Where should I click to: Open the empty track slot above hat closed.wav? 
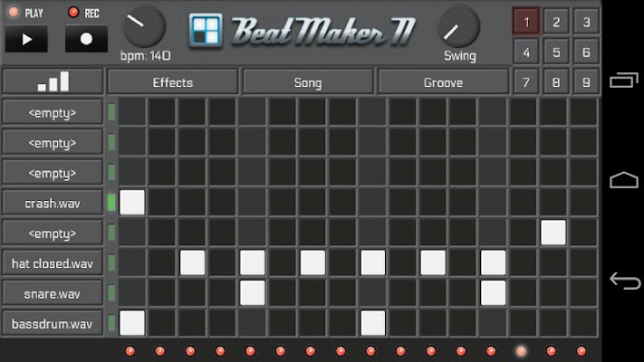tap(53, 233)
